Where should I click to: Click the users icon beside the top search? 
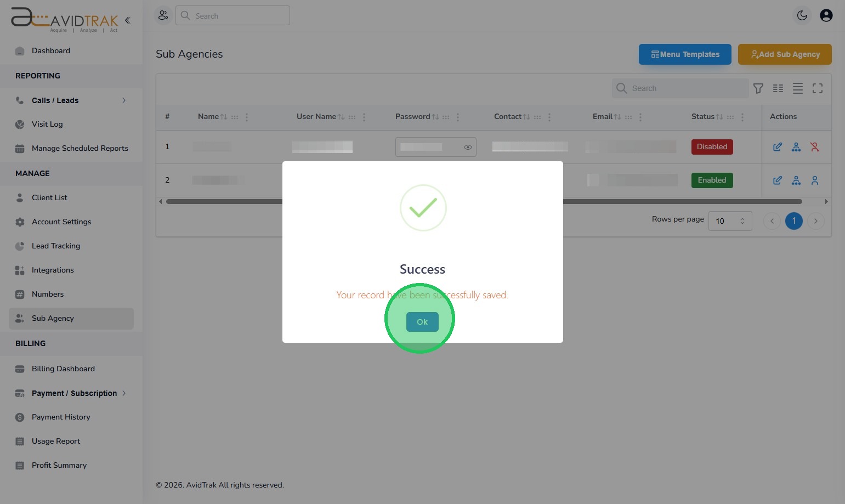point(163,15)
